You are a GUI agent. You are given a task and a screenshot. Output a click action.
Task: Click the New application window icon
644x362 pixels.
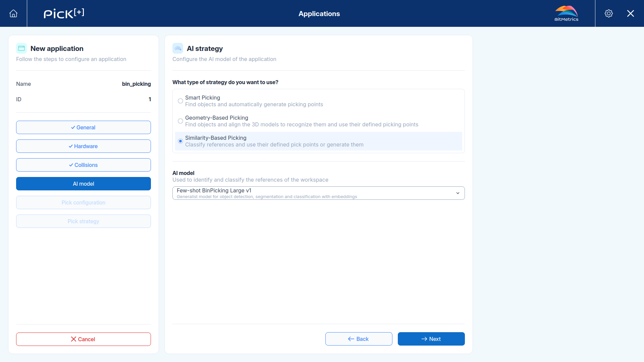coord(21,48)
